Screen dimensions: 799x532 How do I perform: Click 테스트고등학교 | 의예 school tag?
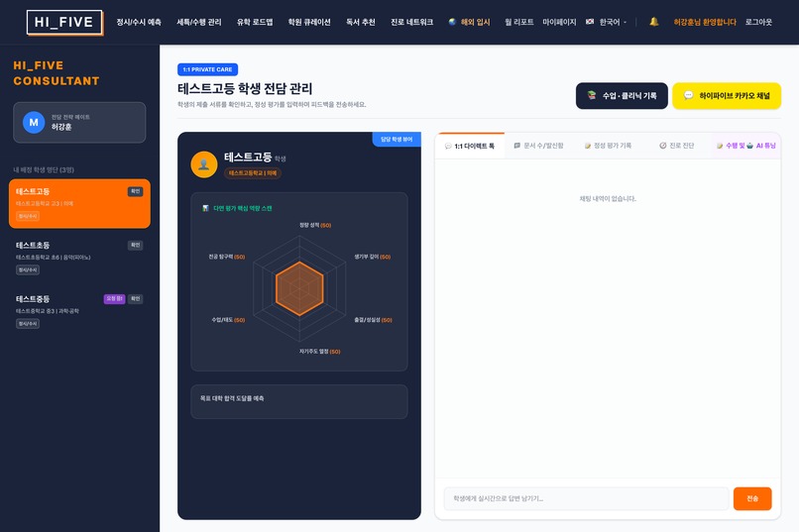tap(253, 173)
